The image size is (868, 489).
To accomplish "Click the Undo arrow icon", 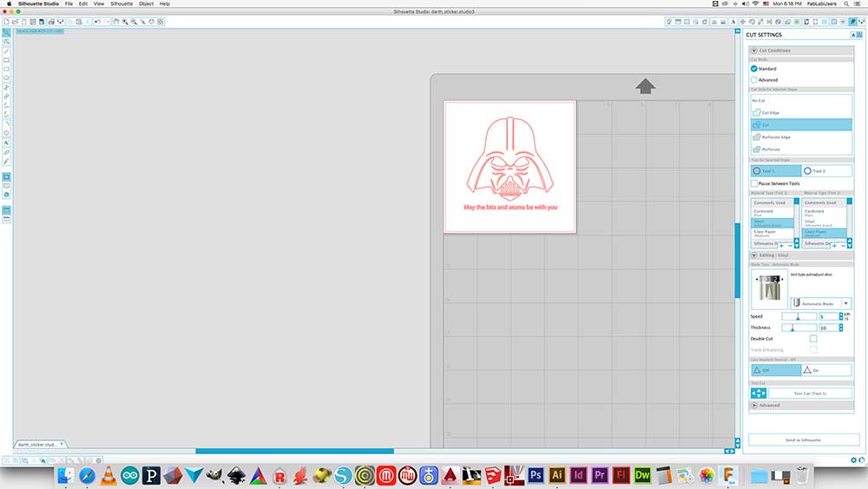I will point(97,22).
